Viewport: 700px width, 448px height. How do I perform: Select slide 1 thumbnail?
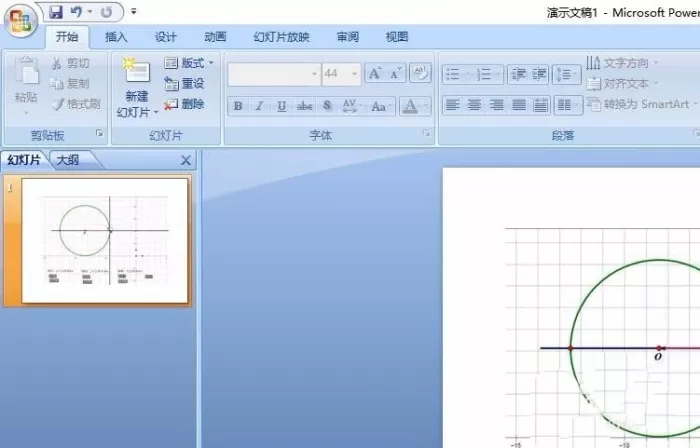105,241
